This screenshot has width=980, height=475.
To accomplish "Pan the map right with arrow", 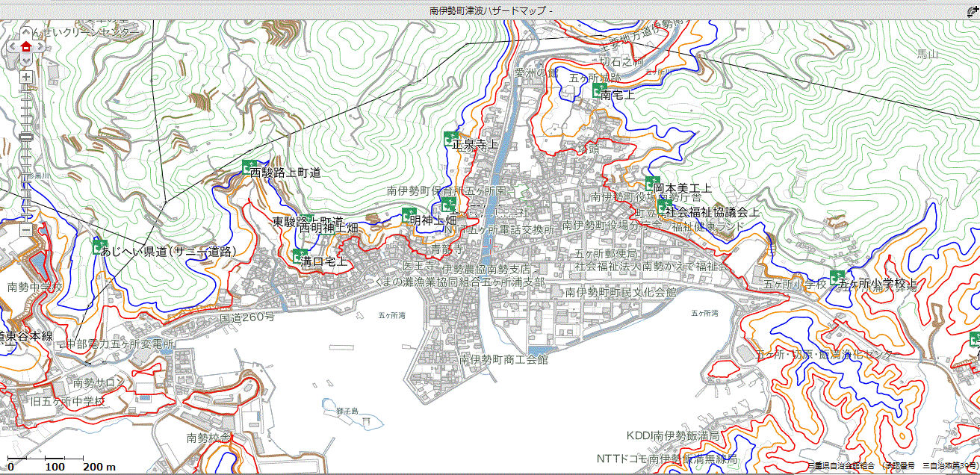I will point(39,46).
